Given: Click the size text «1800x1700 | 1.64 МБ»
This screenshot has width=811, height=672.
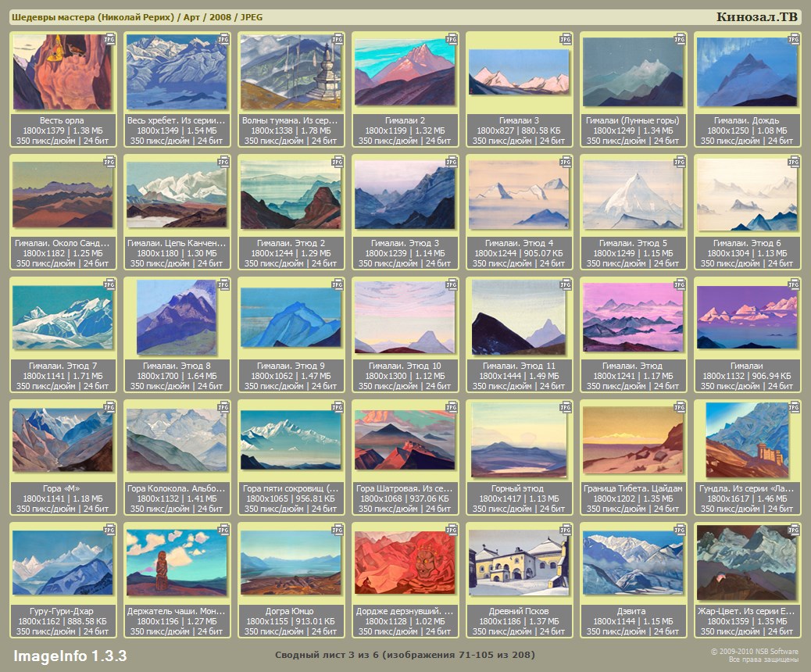Looking at the screenshot, I should [x=177, y=376].
